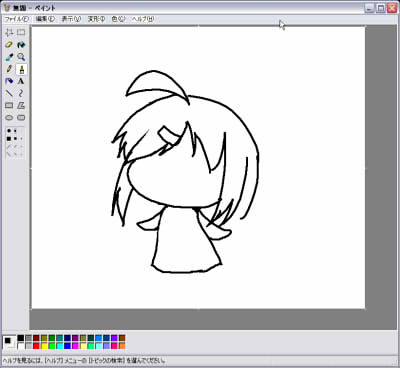Pick the black color swatch

coord(21,338)
